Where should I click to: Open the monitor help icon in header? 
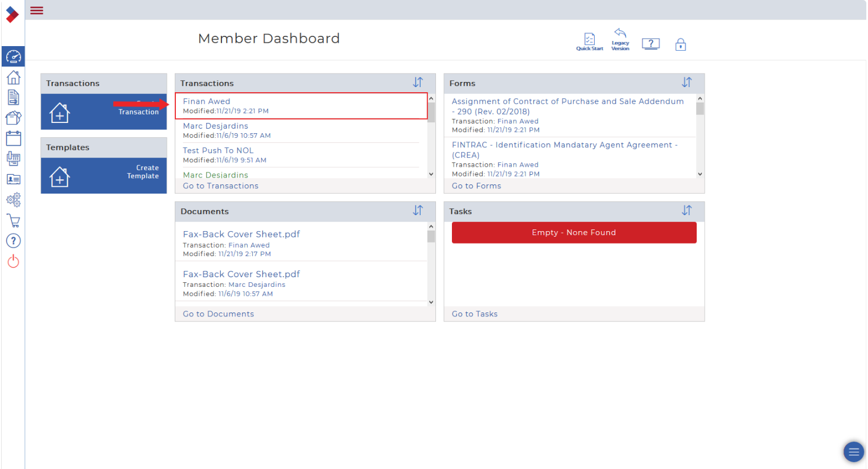(x=651, y=44)
